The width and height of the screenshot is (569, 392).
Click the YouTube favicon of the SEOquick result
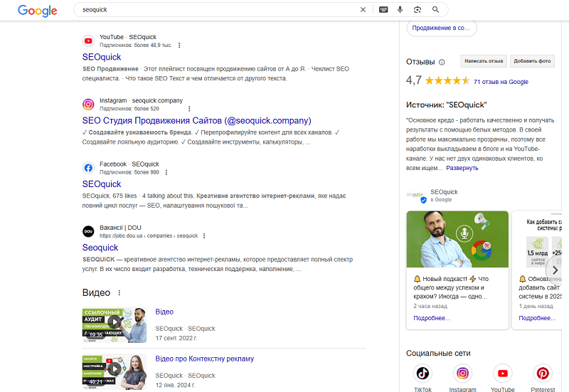click(x=88, y=41)
